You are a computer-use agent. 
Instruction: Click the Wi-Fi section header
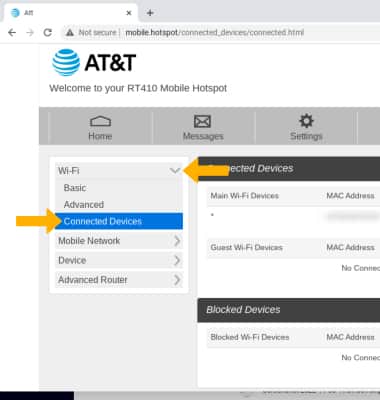[x=119, y=171]
